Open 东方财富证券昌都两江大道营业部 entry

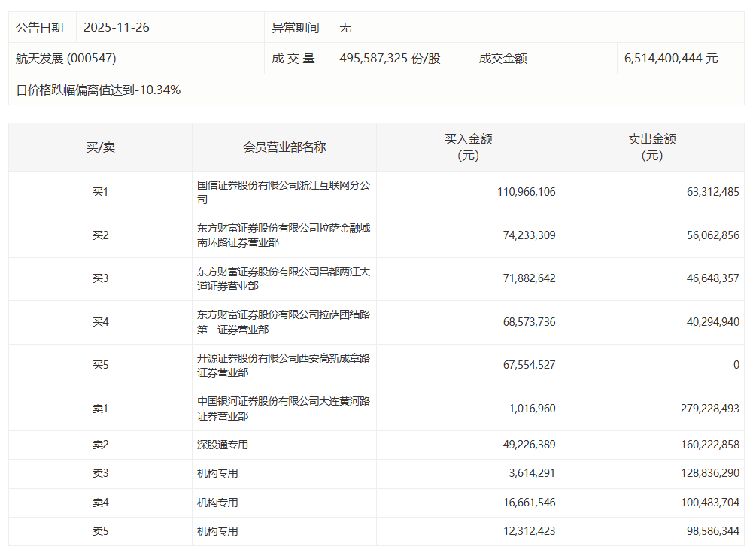click(x=283, y=279)
